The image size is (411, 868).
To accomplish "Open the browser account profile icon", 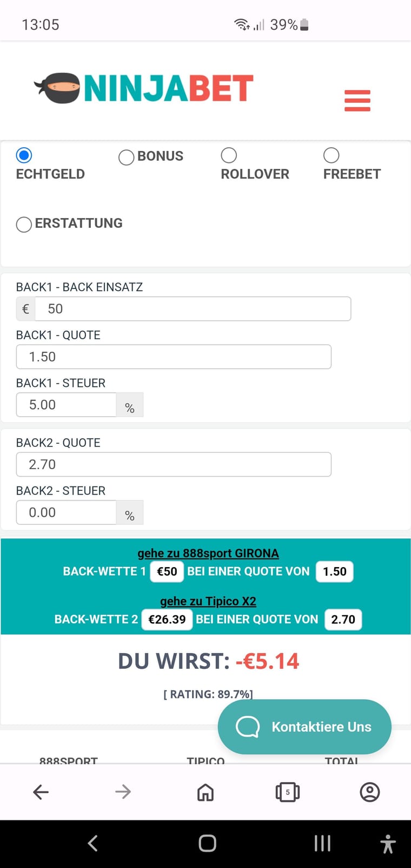I will (x=370, y=792).
